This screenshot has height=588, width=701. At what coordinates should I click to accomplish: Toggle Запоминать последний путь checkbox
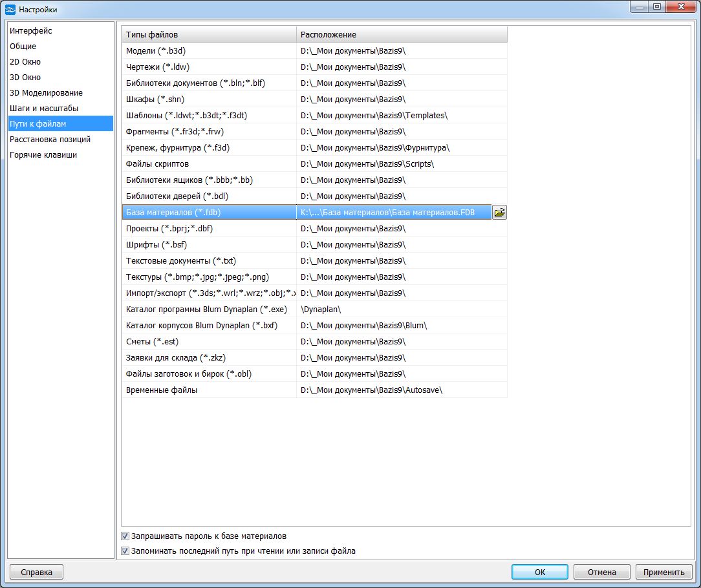coord(125,551)
